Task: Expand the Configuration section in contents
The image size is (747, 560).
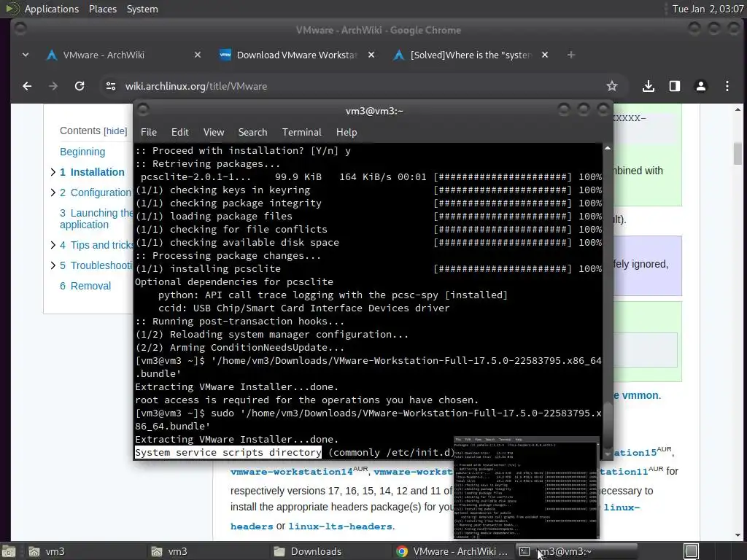Action: pyautogui.click(x=53, y=192)
